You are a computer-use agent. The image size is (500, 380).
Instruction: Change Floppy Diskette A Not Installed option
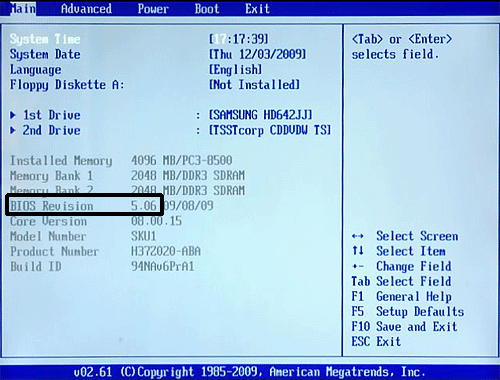254,85
